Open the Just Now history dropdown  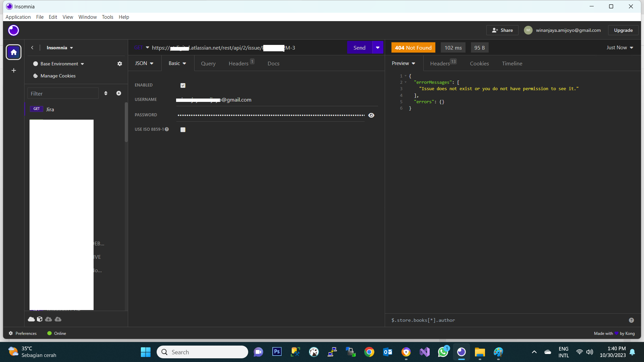pyautogui.click(x=620, y=48)
